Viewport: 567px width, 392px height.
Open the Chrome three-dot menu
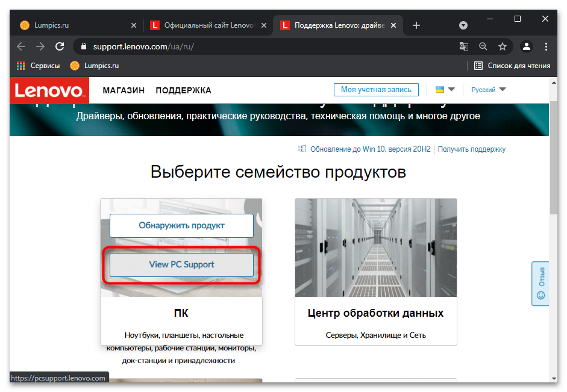pyautogui.click(x=546, y=46)
